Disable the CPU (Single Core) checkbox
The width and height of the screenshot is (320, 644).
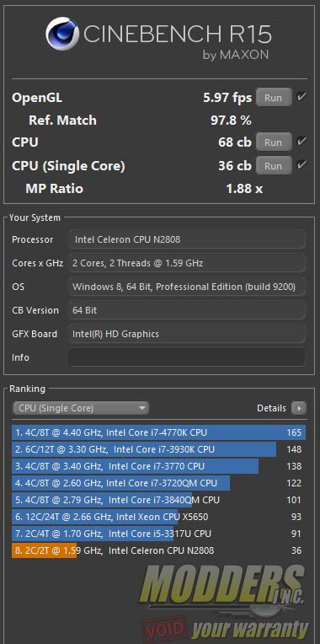point(301,165)
